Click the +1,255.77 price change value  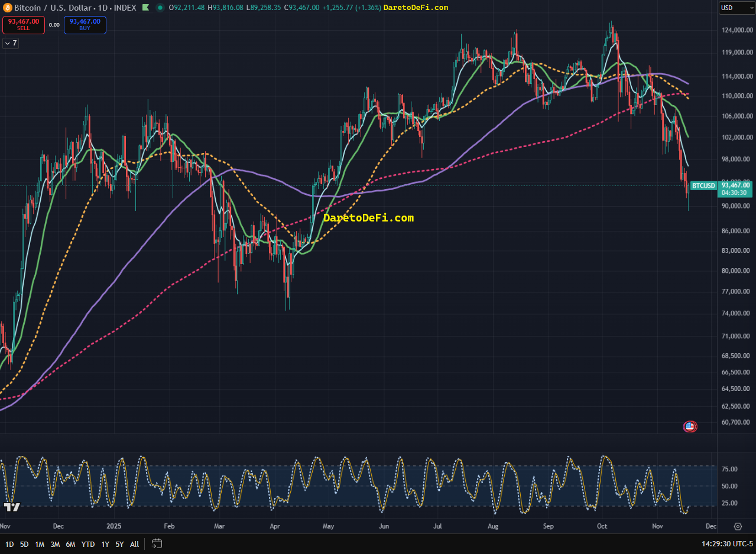point(338,8)
